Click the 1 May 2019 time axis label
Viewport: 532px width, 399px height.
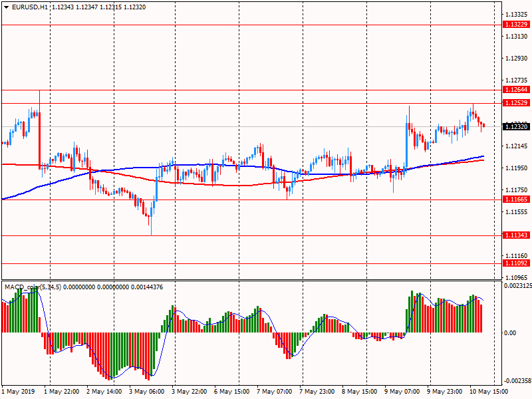pyautogui.click(x=19, y=392)
